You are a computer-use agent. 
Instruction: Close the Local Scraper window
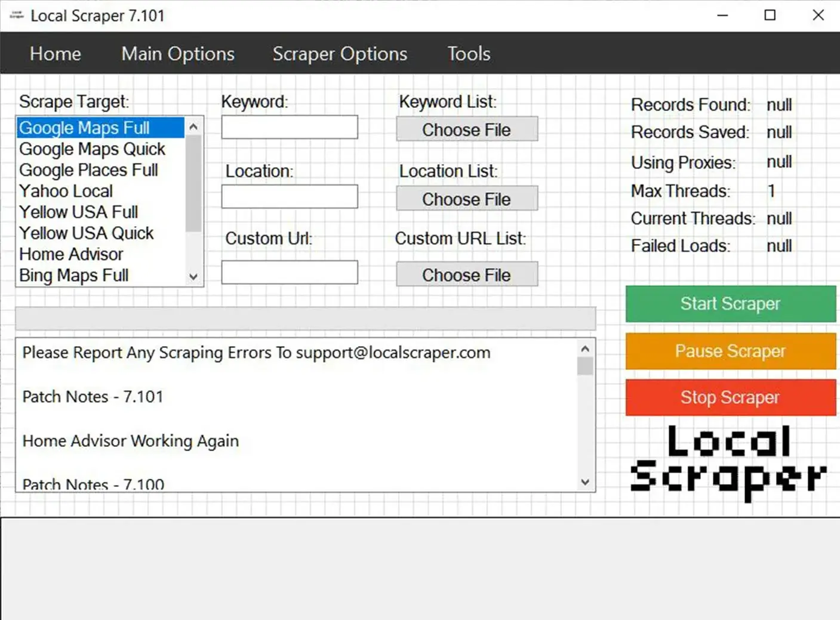point(818,16)
